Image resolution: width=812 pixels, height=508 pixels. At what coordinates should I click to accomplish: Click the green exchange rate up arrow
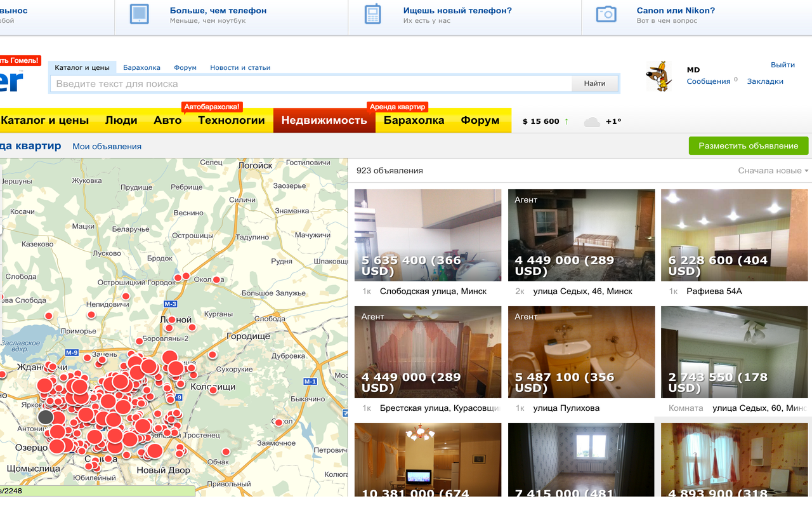[566, 121]
